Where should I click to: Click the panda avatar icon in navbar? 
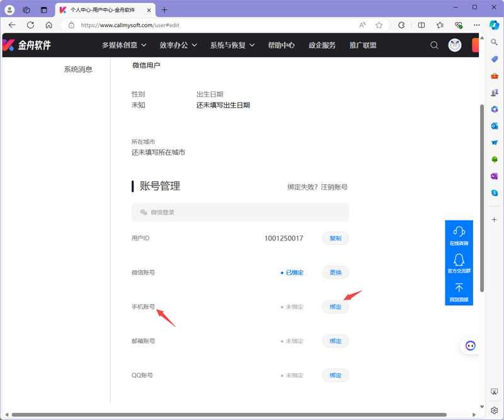[455, 45]
